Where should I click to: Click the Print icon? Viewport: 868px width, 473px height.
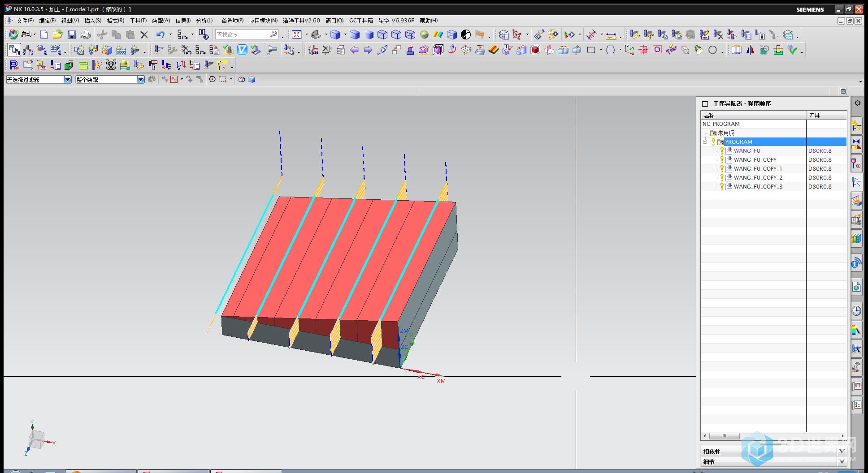tap(86, 34)
